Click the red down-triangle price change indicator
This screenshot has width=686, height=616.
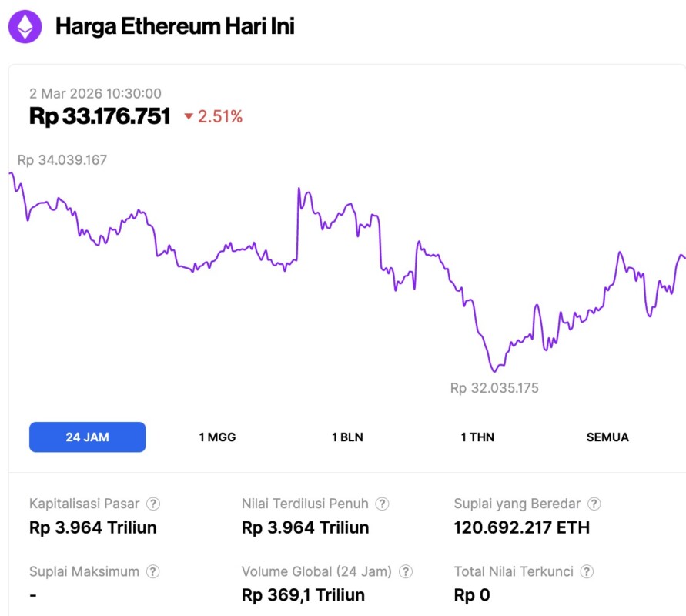click(x=189, y=117)
